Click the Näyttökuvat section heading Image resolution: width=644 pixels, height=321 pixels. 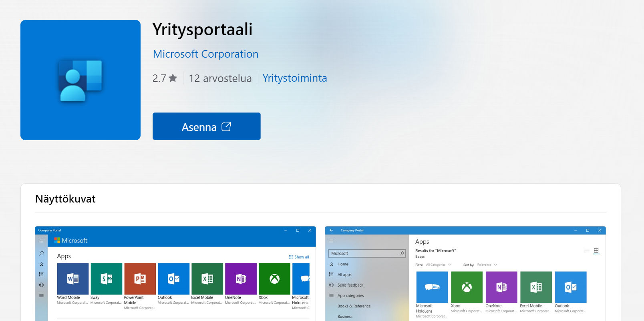pyautogui.click(x=65, y=199)
